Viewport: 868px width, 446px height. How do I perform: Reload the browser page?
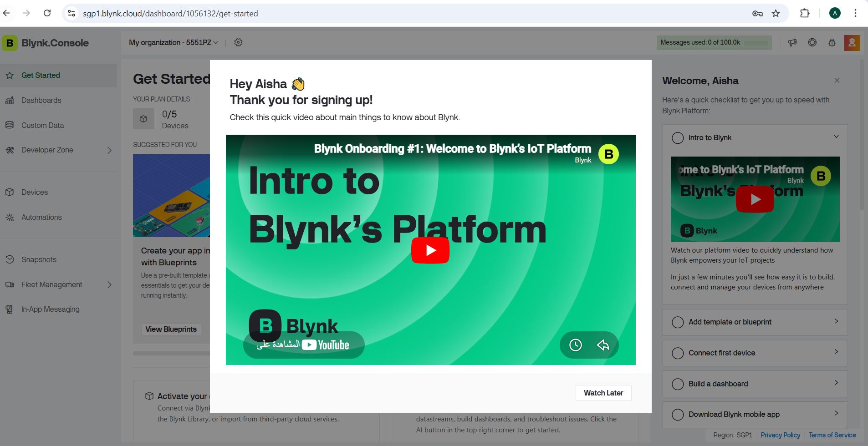[x=47, y=13]
